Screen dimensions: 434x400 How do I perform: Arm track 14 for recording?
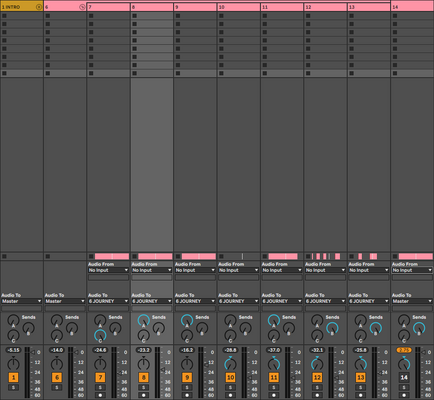pos(404,395)
